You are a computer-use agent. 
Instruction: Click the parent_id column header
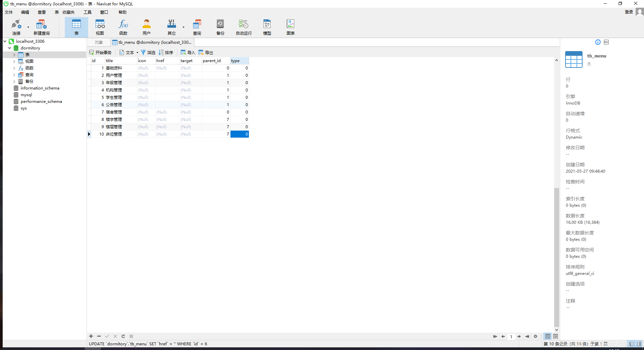click(x=216, y=61)
